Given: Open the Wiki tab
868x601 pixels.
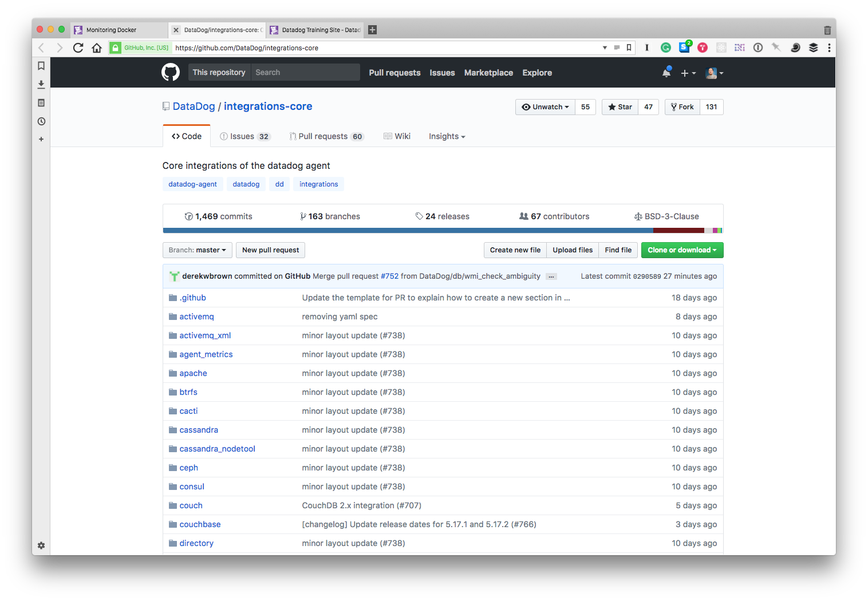Looking at the screenshot, I should click(397, 136).
